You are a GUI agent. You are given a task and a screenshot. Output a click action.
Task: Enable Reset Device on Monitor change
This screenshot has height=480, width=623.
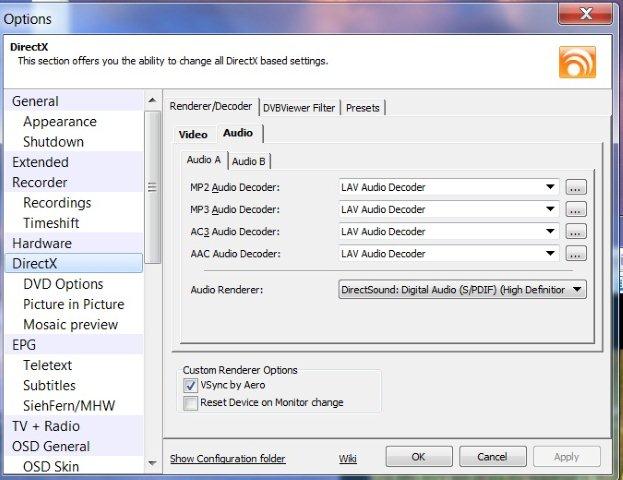[x=191, y=403]
